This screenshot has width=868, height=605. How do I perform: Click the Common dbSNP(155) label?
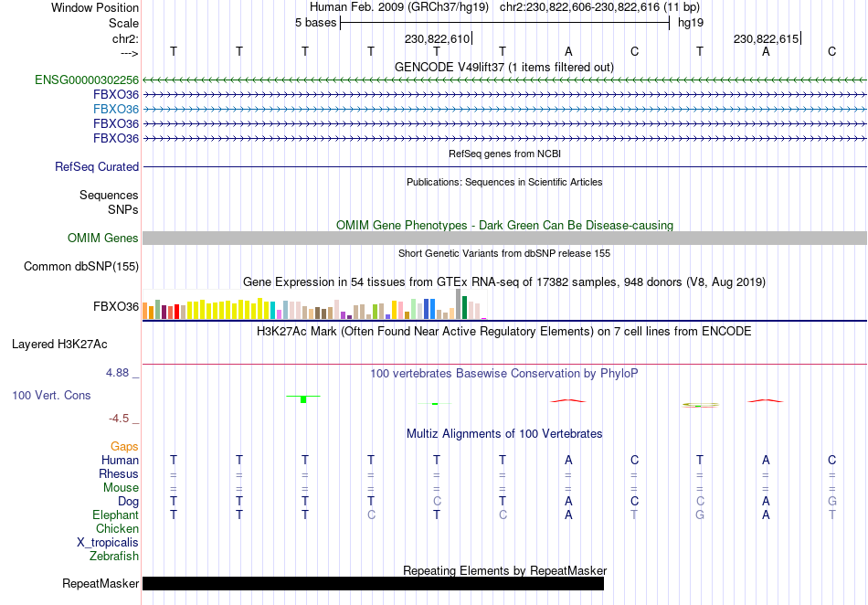80,266
